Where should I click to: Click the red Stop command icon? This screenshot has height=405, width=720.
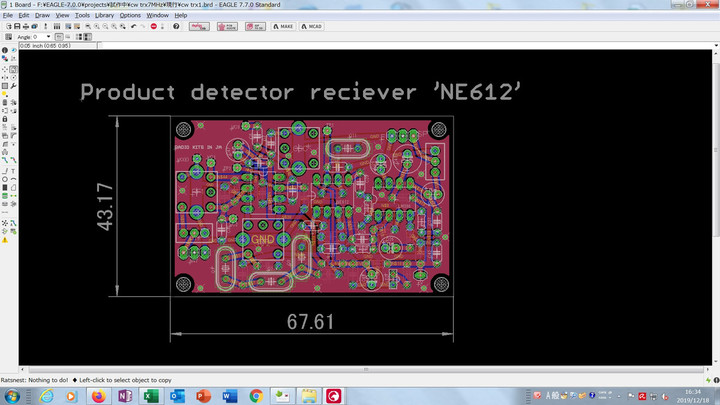coord(154,26)
